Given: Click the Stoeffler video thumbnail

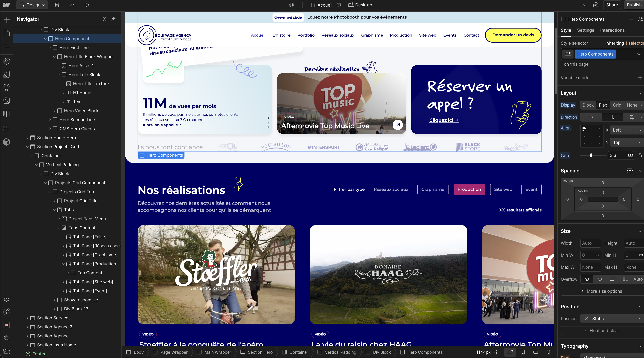Looking at the screenshot, I should (216, 275).
